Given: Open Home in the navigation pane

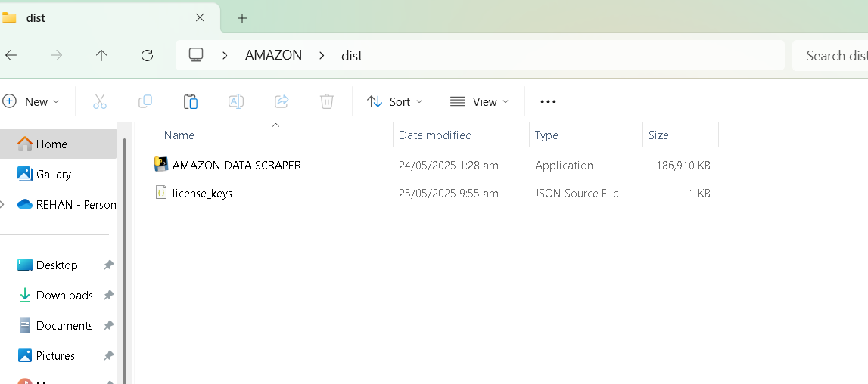Looking at the screenshot, I should 58,144.
